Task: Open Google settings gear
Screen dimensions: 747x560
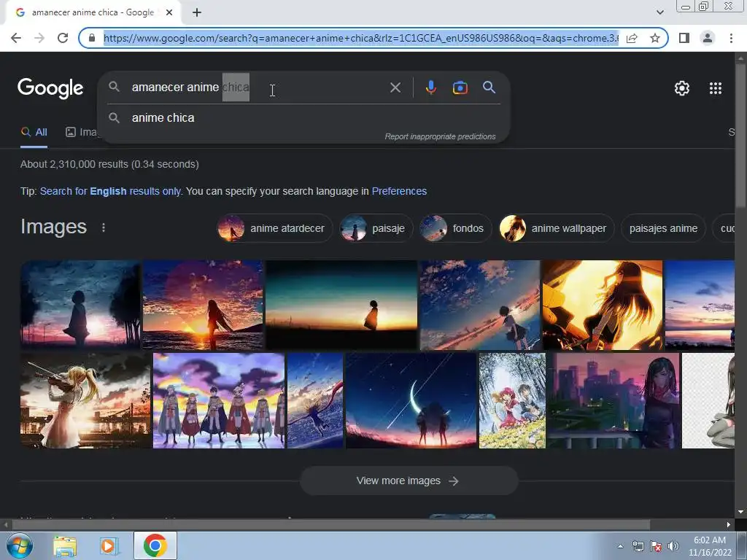Action: (682, 88)
